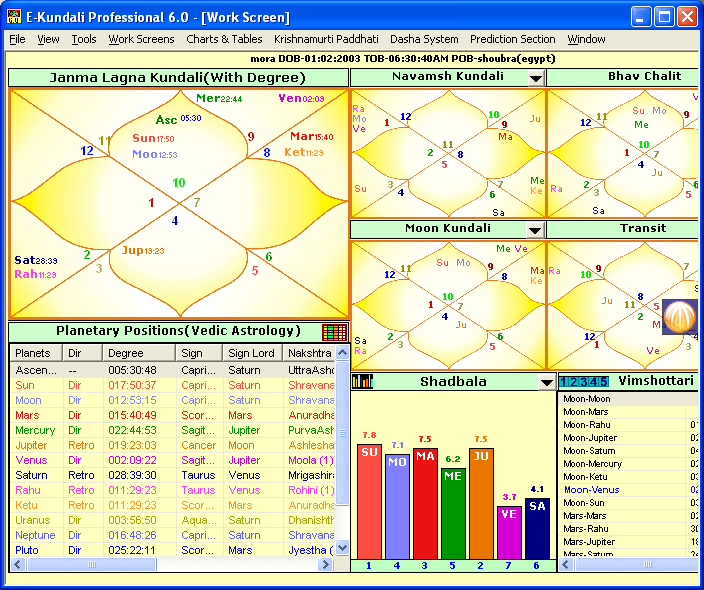Select Moon-Moon in the Vimshottari list

click(x=629, y=399)
